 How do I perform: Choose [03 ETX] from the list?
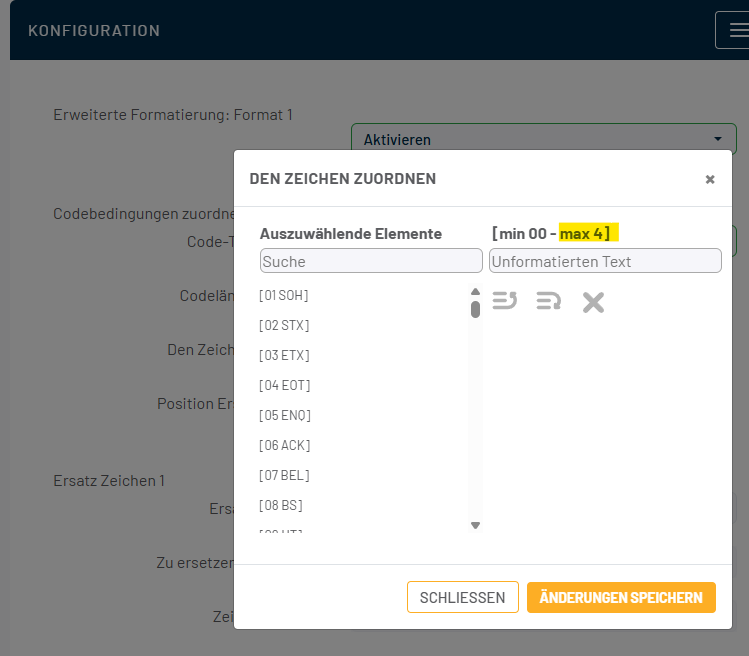(x=284, y=355)
